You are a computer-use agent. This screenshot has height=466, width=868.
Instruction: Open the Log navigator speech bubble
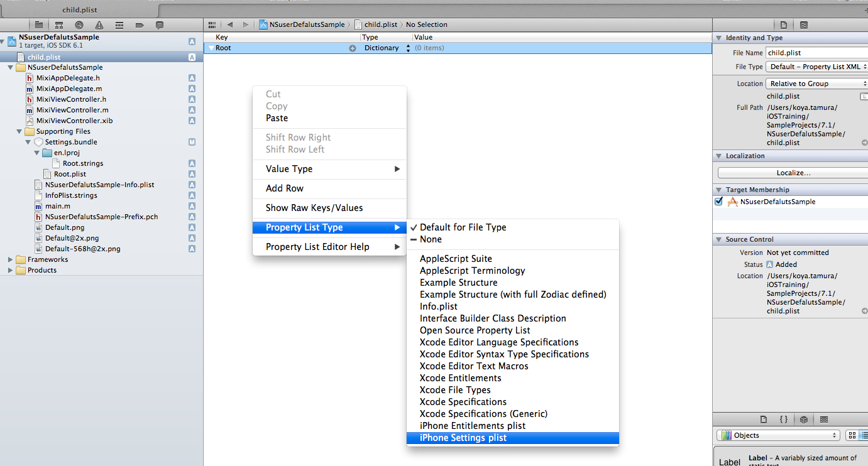click(160, 25)
